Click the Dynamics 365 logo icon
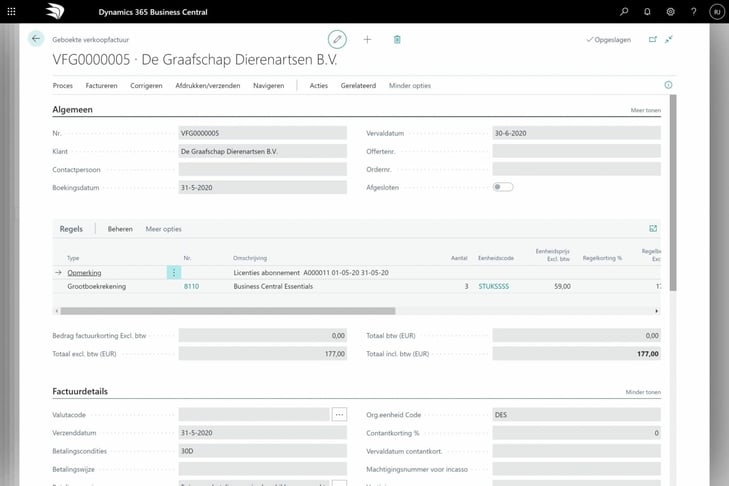 [55, 12]
